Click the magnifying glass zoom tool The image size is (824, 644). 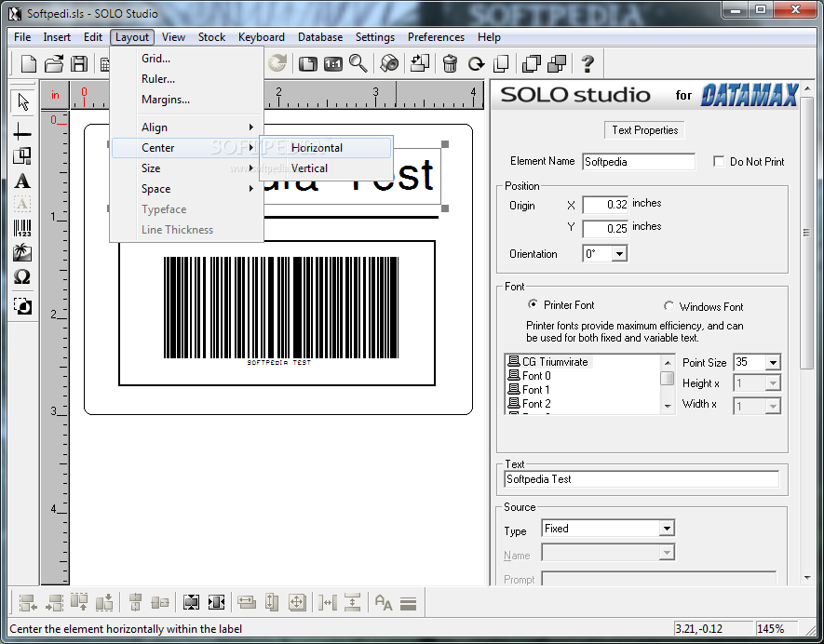tap(358, 63)
